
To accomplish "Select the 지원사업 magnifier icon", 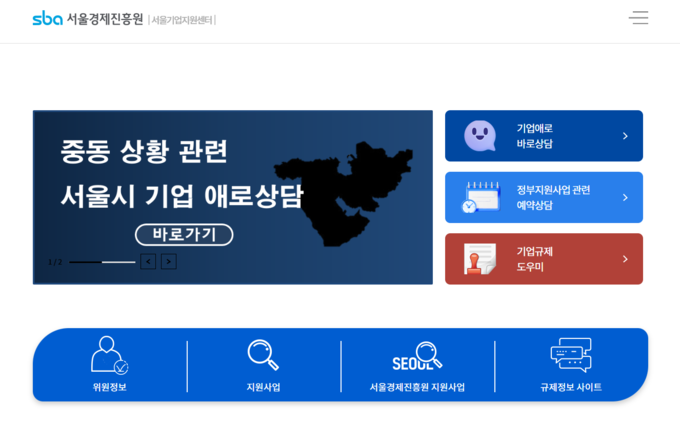I will point(263,355).
